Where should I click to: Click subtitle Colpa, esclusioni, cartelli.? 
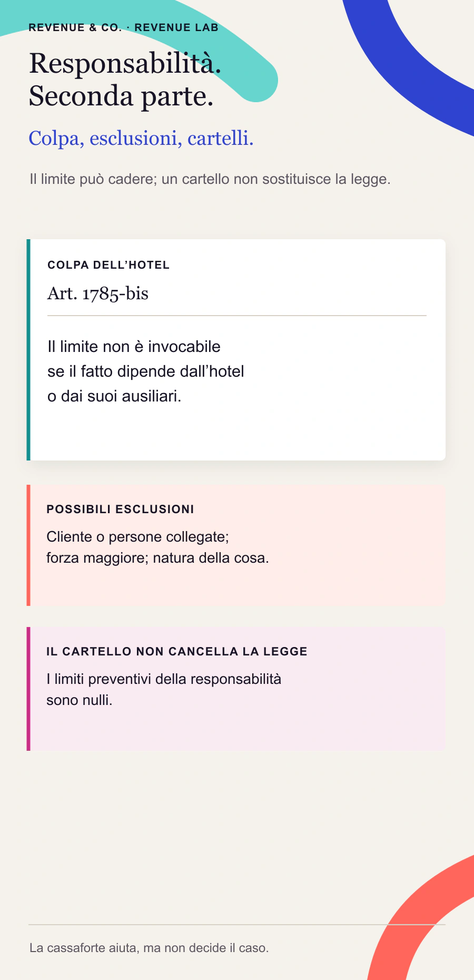(141, 138)
